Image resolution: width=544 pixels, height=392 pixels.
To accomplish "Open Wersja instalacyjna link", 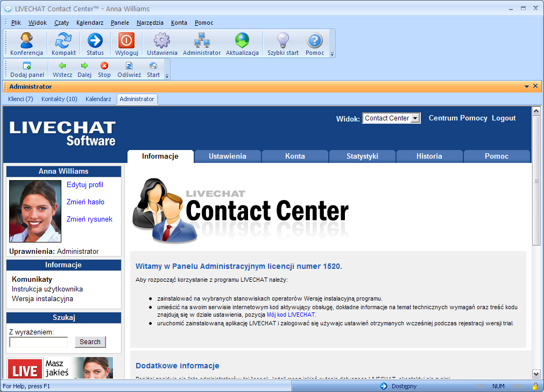I will pyautogui.click(x=43, y=299).
